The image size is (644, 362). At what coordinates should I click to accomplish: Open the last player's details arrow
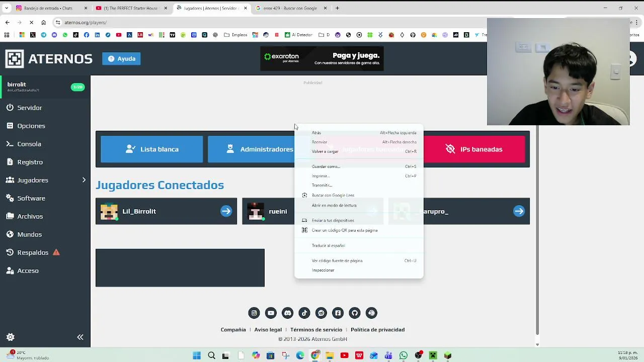[519, 211]
